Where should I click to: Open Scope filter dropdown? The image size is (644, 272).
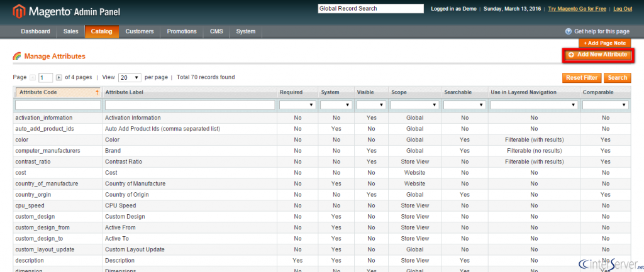tap(414, 105)
